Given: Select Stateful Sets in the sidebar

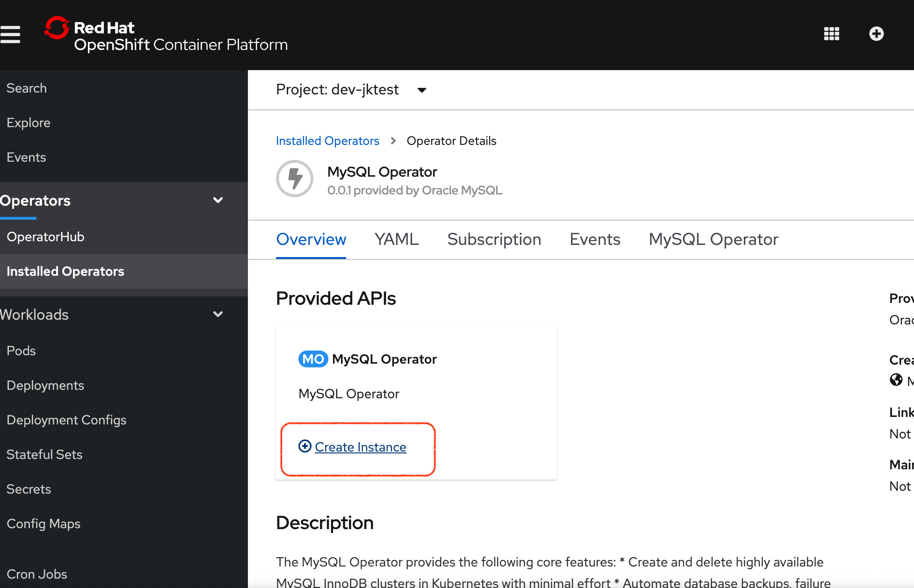Looking at the screenshot, I should click(x=44, y=455).
